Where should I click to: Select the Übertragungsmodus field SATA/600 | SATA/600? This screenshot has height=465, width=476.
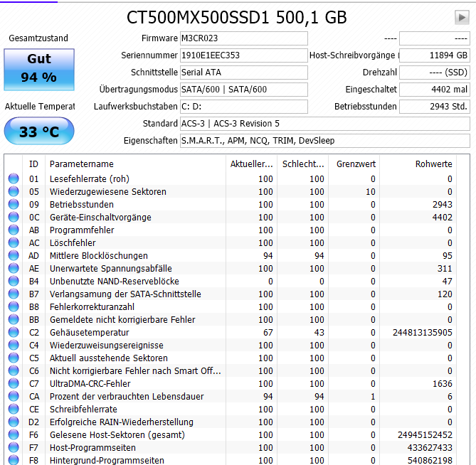(x=244, y=90)
